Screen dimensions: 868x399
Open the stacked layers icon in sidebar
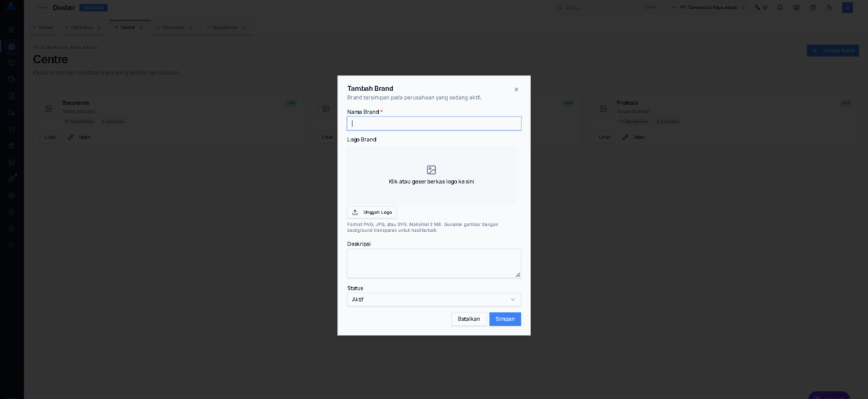12,163
